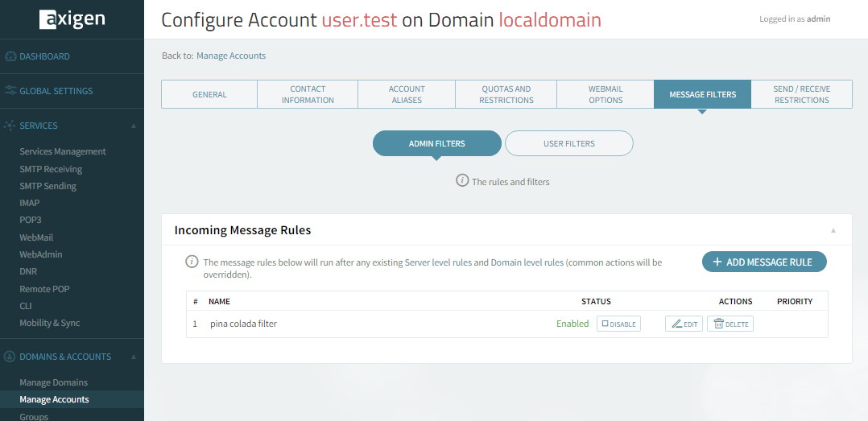
Task: Open the Webmail Options tab
Action: pyautogui.click(x=606, y=94)
